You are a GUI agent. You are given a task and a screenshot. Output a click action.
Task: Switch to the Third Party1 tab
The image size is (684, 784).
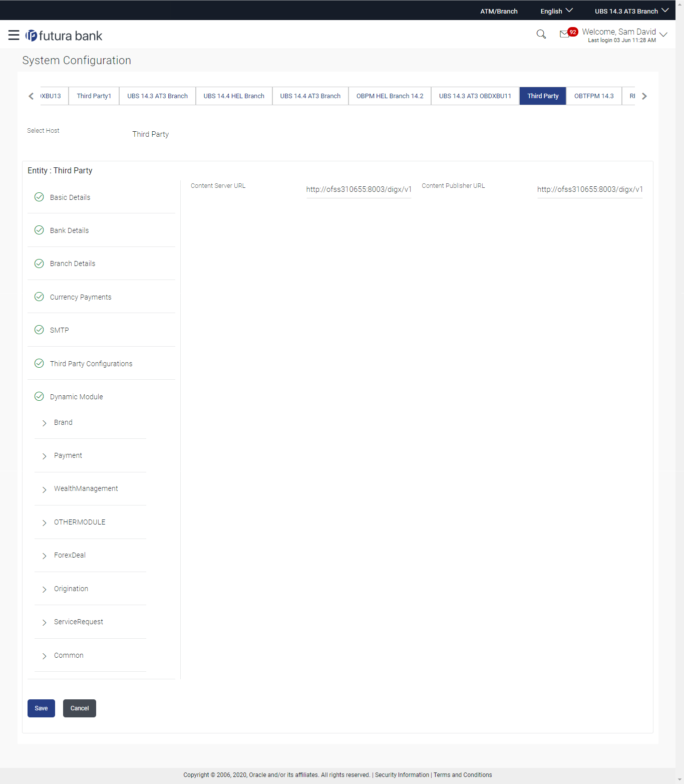point(94,96)
